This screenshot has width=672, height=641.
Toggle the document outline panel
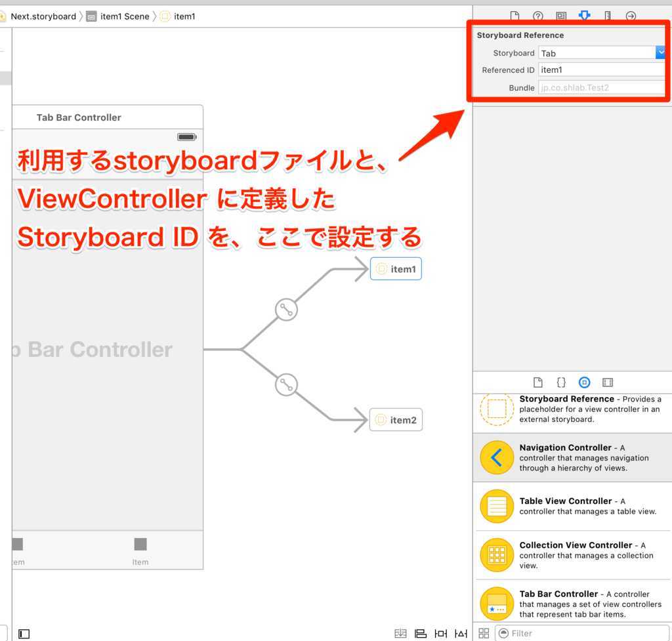click(24, 634)
